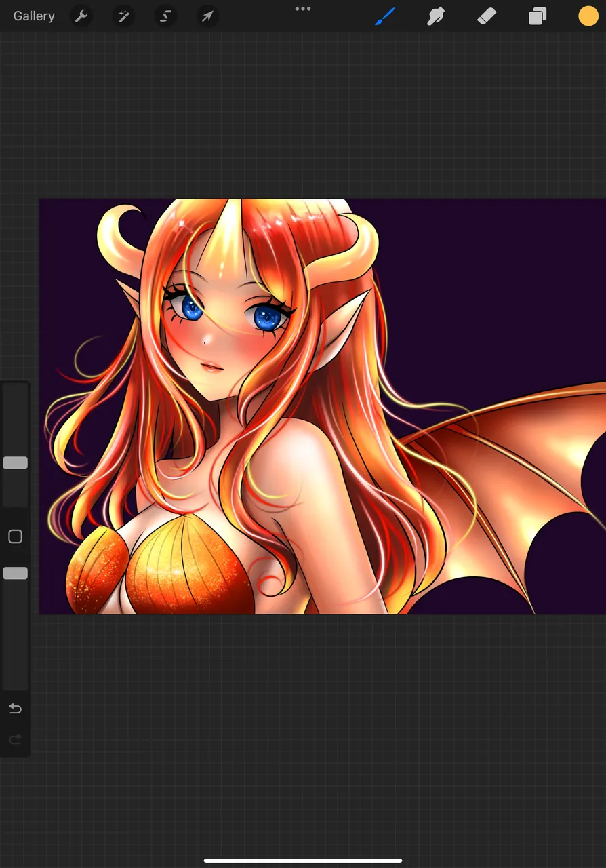The width and height of the screenshot is (606, 868).
Task: Redo the last undone action
Action: [15, 739]
